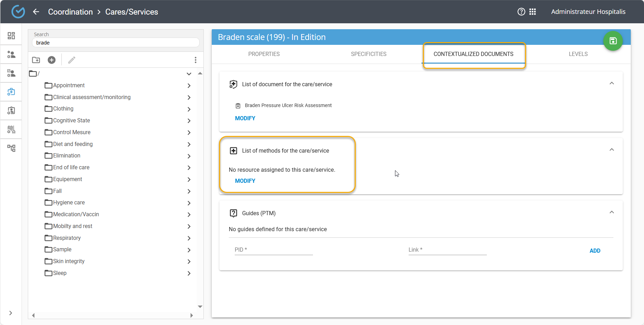Collapse List of document section
The image size is (644, 325).
click(612, 83)
